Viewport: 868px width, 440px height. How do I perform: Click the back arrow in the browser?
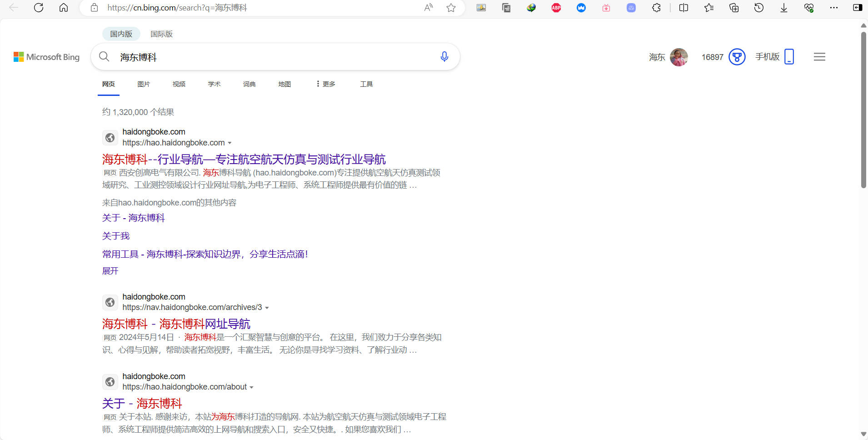[x=14, y=8]
